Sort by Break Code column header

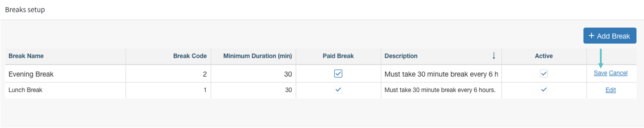[x=190, y=56]
